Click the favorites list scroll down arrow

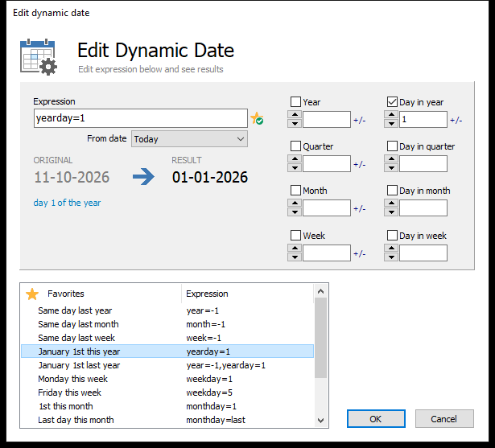pyautogui.click(x=320, y=421)
